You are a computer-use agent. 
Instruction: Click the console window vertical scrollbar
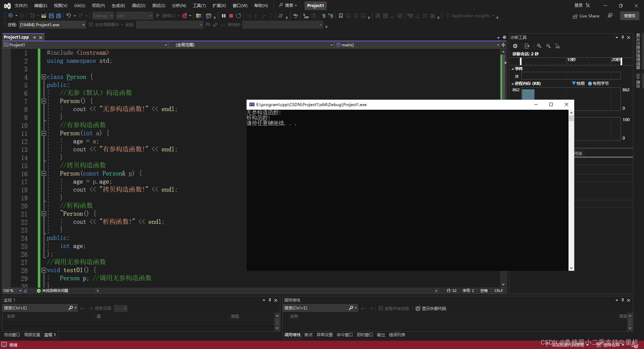(571, 190)
